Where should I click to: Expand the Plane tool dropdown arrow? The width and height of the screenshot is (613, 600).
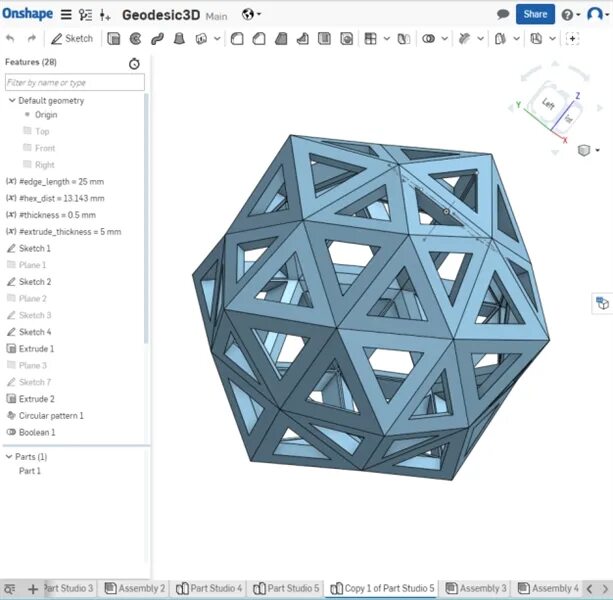(516, 39)
